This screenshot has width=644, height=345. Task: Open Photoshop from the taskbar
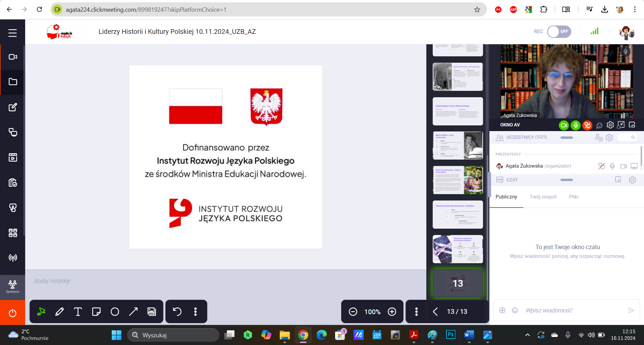[x=450, y=335]
